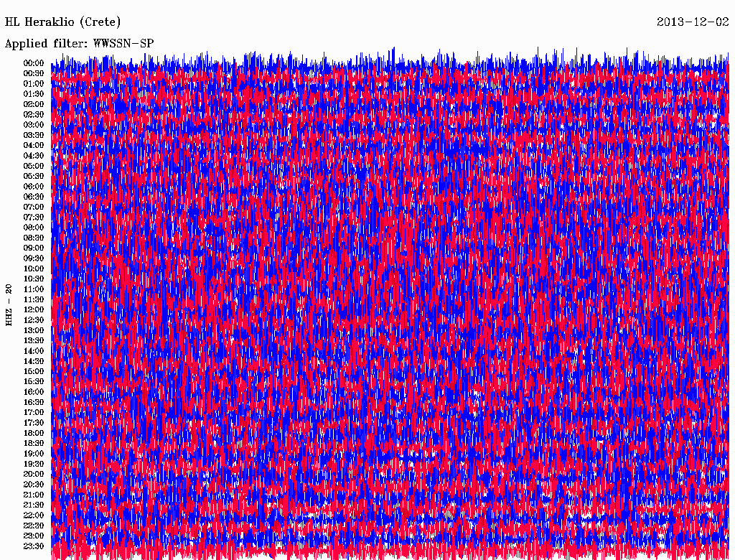Select the 04:30 time label
The image size is (735, 560).
[34, 156]
